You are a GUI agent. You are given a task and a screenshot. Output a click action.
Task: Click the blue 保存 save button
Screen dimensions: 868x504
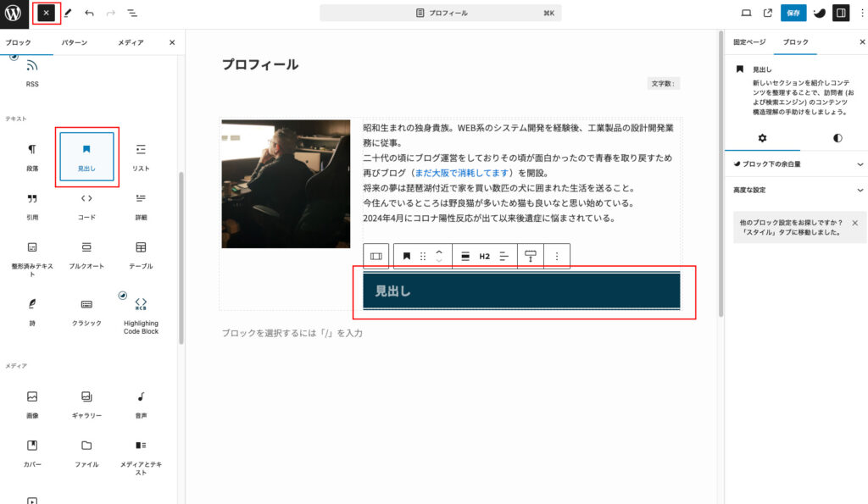pyautogui.click(x=793, y=13)
